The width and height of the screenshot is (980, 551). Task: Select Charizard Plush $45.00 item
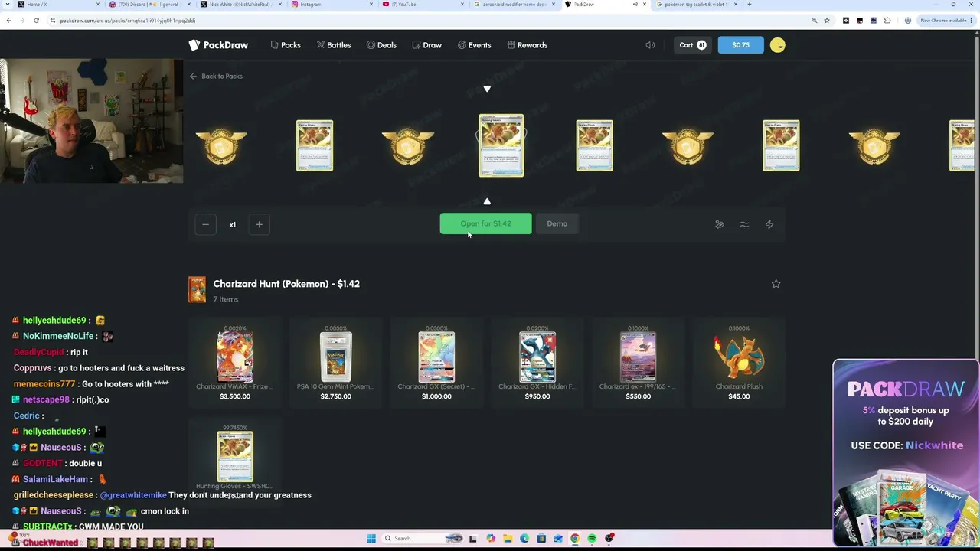coord(739,362)
